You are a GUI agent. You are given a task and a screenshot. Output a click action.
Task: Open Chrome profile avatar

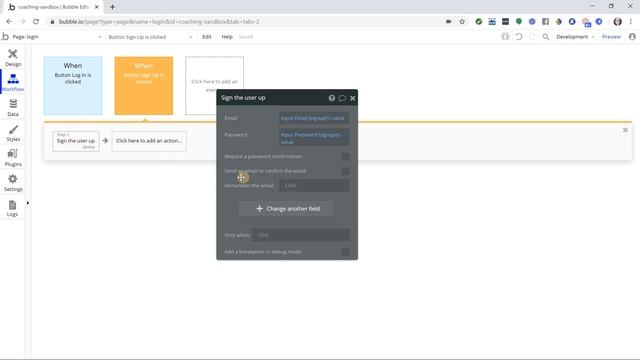(x=617, y=22)
